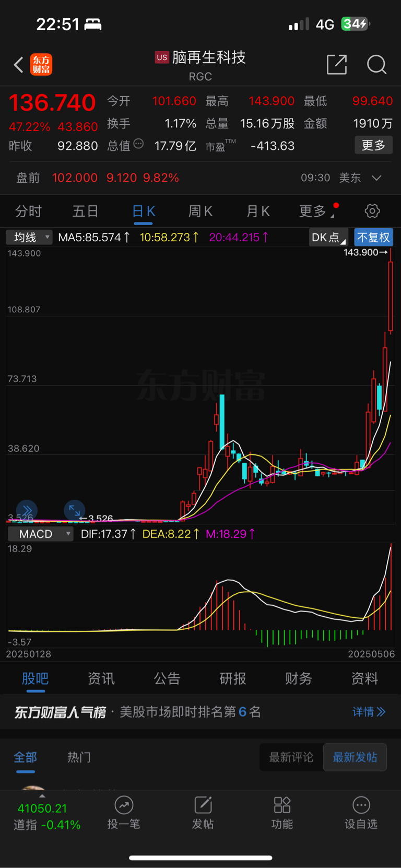
Task: Select the 日K tab
Action: point(144,211)
